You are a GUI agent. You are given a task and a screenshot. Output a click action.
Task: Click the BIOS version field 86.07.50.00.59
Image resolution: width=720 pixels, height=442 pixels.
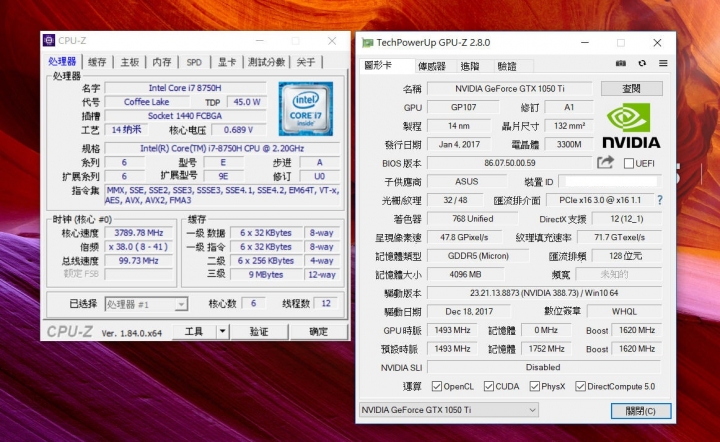510,163
